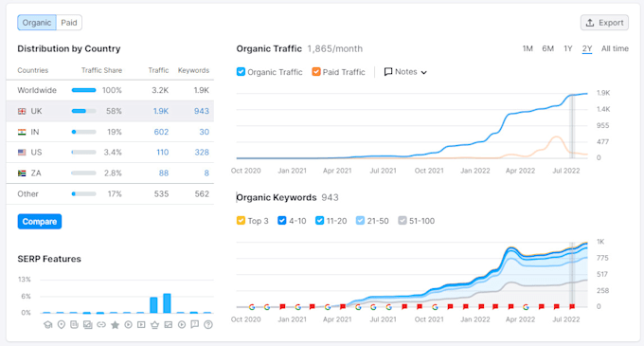Uncheck the Organic Traffic checkbox
This screenshot has height=346, width=644.
[x=241, y=72]
